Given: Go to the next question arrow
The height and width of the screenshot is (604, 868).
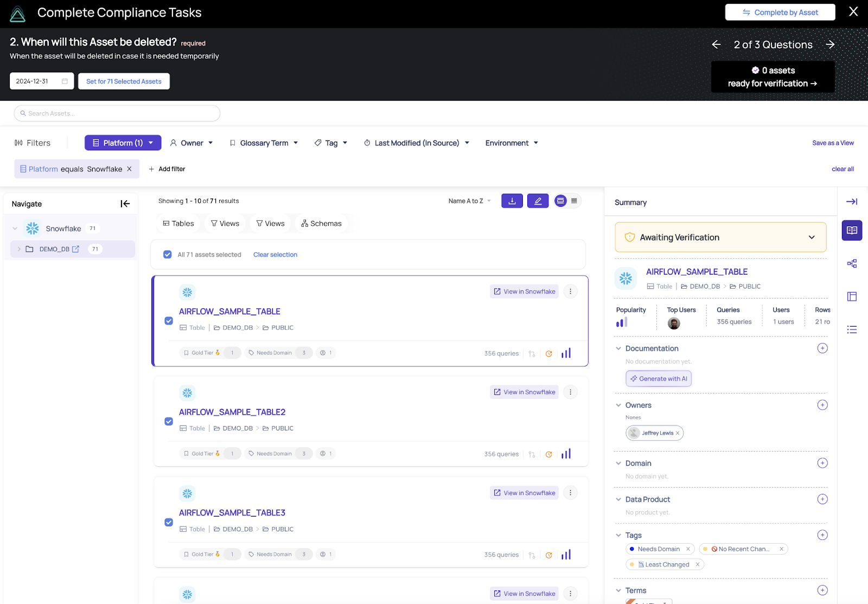Looking at the screenshot, I should (x=830, y=44).
